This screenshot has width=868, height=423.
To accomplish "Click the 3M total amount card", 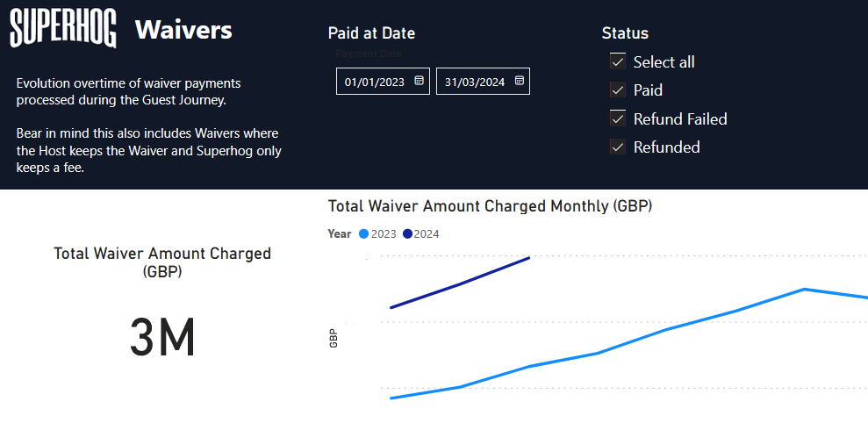I will pos(162,338).
